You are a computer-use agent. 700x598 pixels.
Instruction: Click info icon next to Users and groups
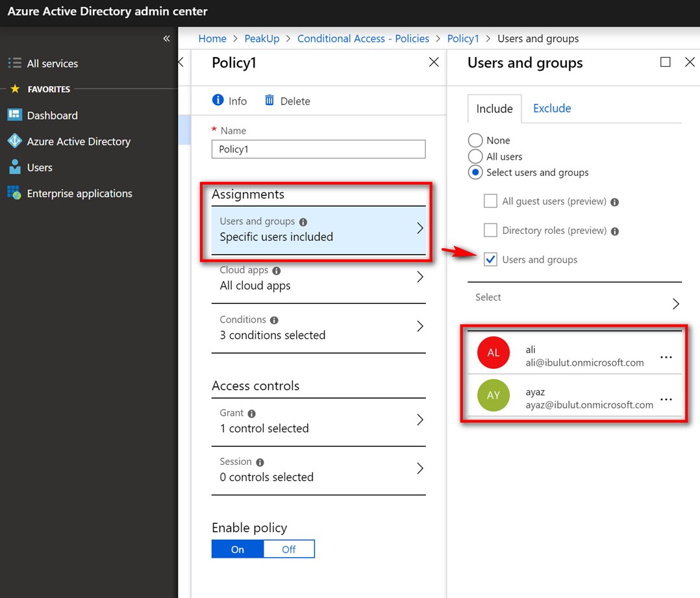click(303, 222)
